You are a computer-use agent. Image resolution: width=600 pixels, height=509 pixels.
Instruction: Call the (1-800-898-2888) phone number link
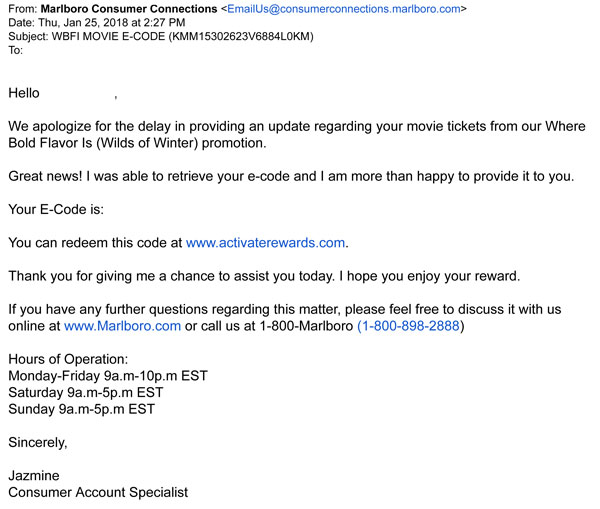coord(411,325)
